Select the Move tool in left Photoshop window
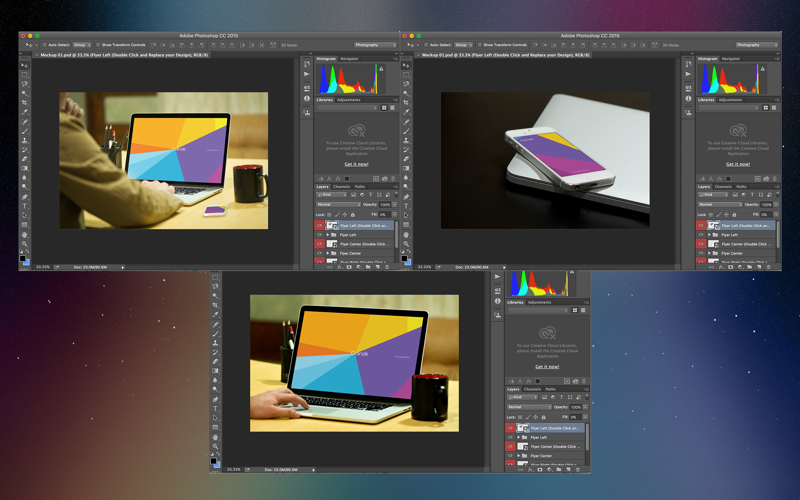 coord(24,65)
